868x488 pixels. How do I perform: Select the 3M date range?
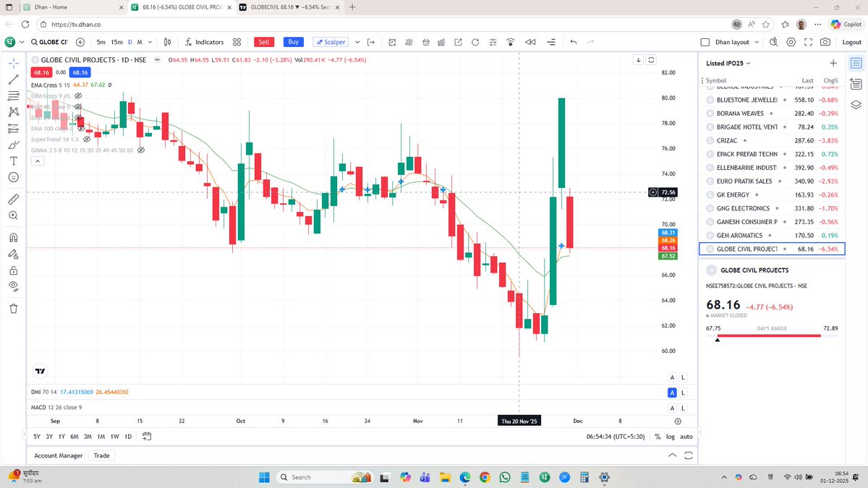(88, 437)
